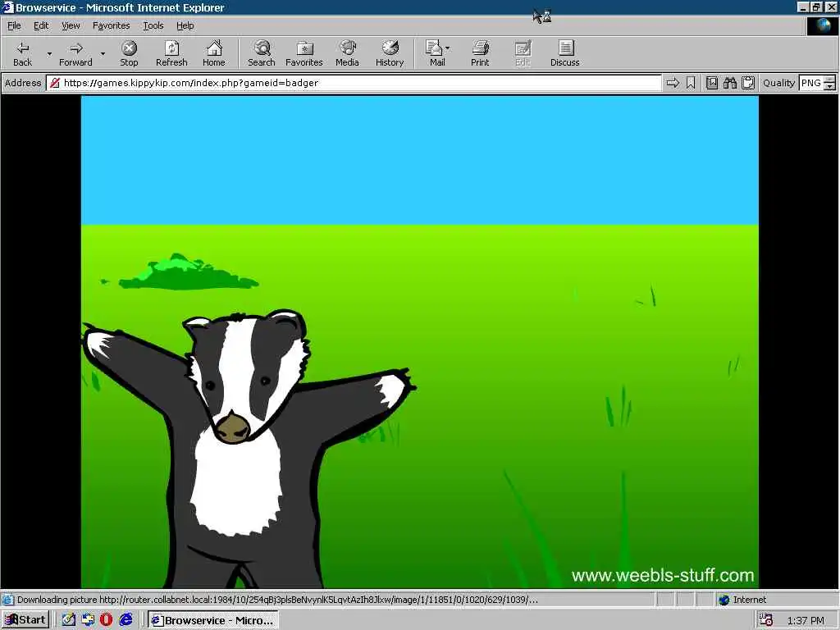Open the Forward history dropdown arrow
This screenshot has height=630, width=840.
click(x=103, y=53)
